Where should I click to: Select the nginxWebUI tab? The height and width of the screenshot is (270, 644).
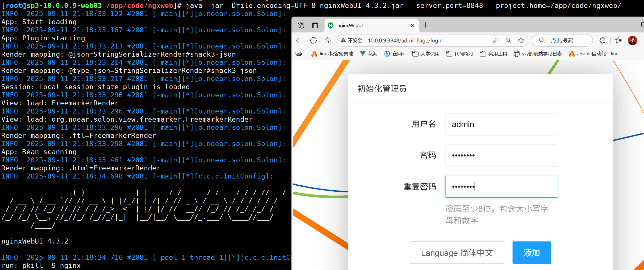pyautogui.click(x=371, y=25)
